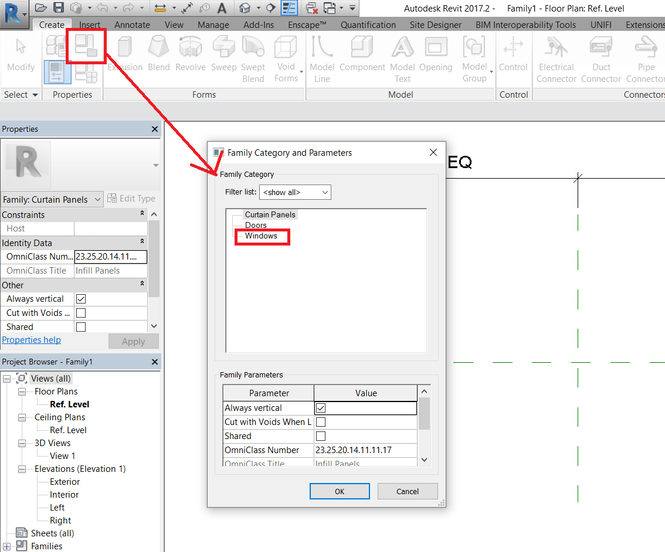The image size is (665, 552).
Task: Open the Properties help link
Action: tap(31, 340)
